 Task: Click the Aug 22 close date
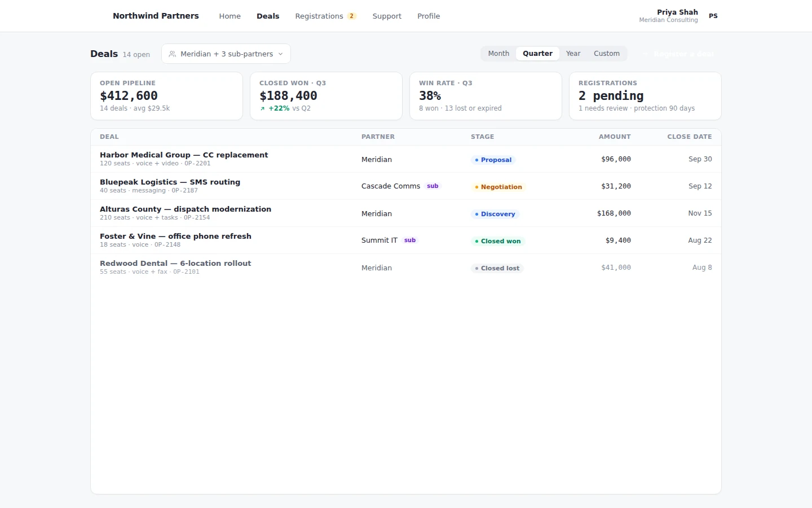tap(700, 240)
